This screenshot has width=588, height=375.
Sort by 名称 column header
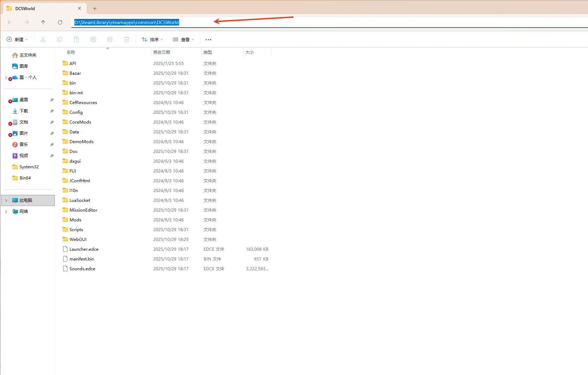pos(71,52)
